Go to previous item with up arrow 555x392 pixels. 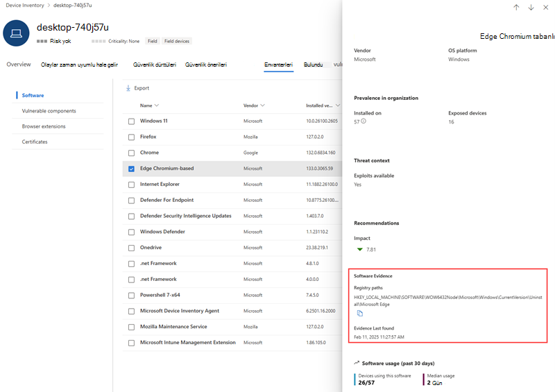pos(516,8)
